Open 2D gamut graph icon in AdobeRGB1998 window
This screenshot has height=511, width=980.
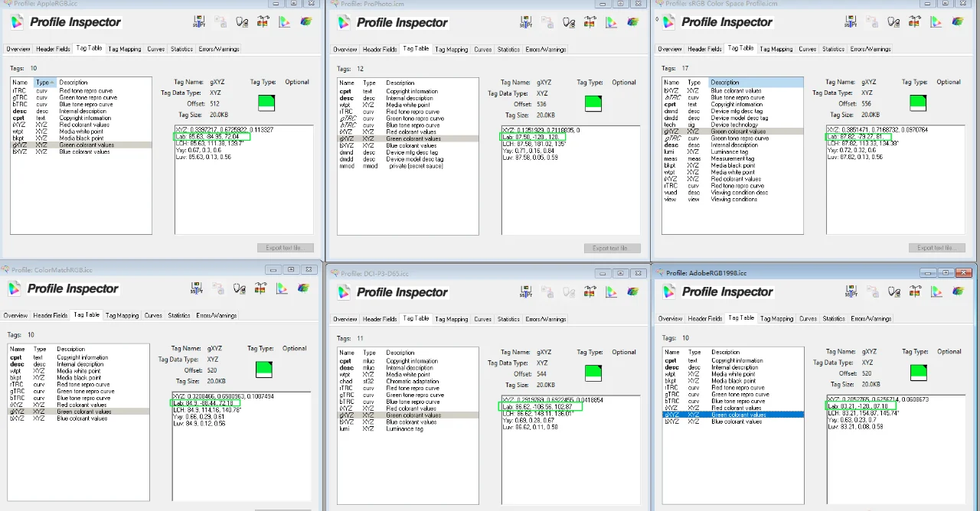(x=937, y=292)
